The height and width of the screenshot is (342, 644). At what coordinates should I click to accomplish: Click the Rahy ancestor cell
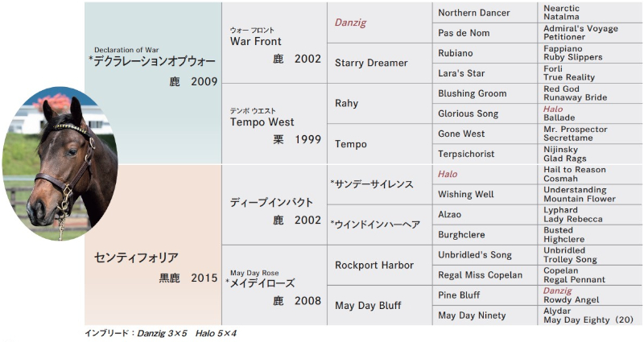click(380, 104)
